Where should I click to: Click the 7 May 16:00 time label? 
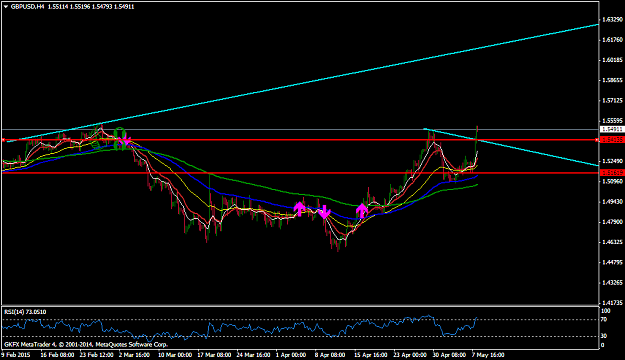click(x=488, y=354)
